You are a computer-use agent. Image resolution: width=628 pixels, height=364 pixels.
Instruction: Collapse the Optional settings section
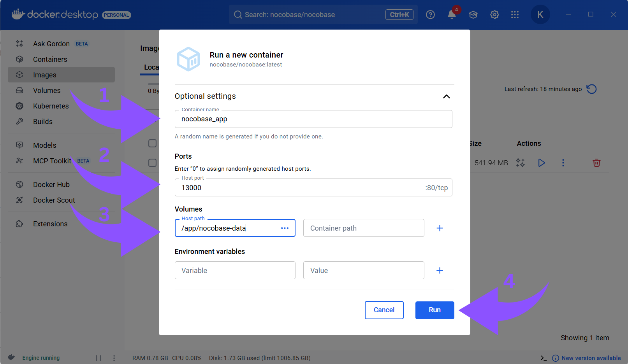(446, 96)
